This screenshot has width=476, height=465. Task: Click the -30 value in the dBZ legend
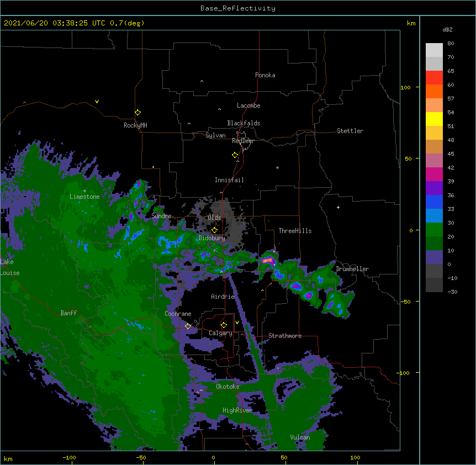click(452, 292)
